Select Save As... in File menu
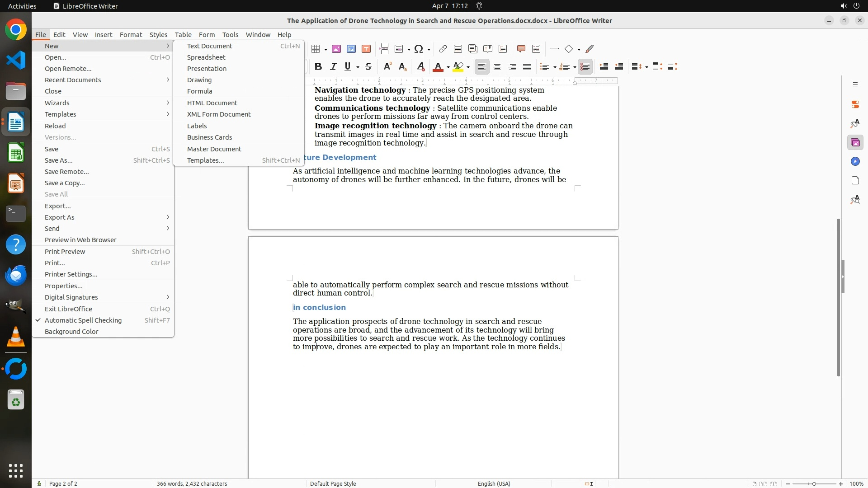Image resolution: width=868 pixels, height=488 pixels. pyautogui.click(x=58, y=160)
